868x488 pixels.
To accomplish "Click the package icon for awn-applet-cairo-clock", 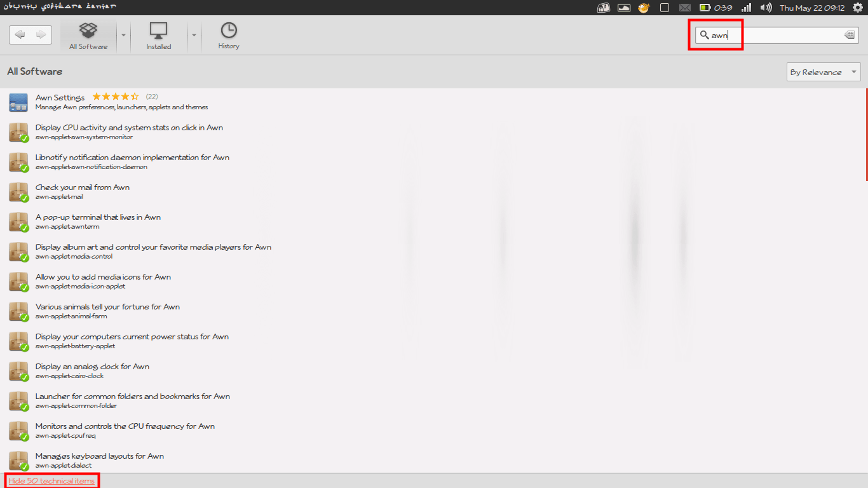I will point(18,371).
